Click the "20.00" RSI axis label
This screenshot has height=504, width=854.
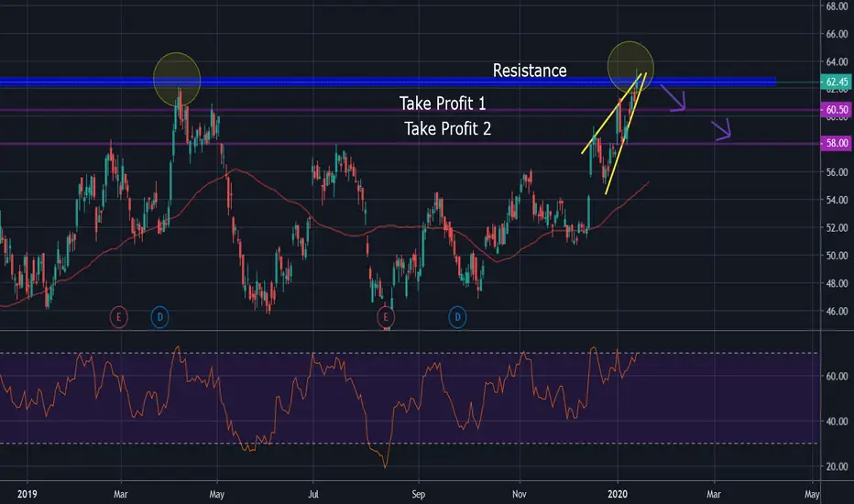(x=838, y=466)
